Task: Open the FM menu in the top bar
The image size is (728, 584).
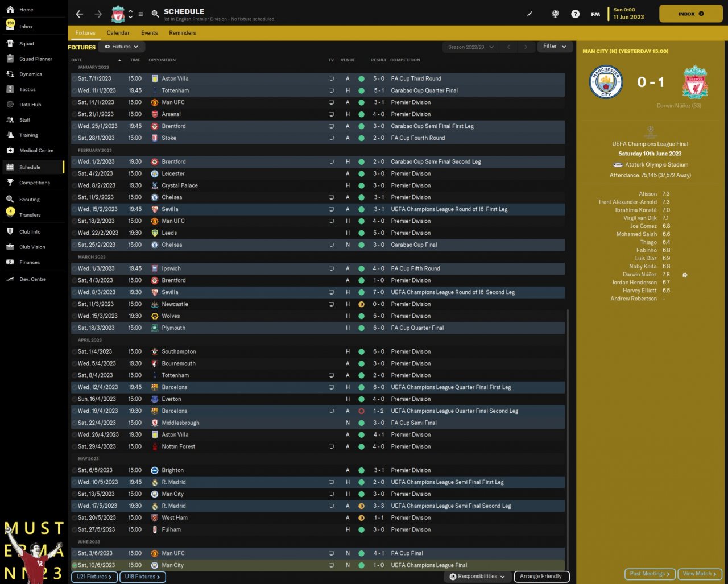Action: (595, 14)
